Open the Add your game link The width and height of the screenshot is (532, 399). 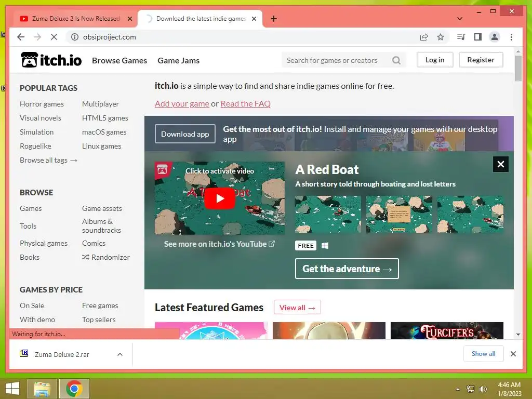tap(182, 103)
